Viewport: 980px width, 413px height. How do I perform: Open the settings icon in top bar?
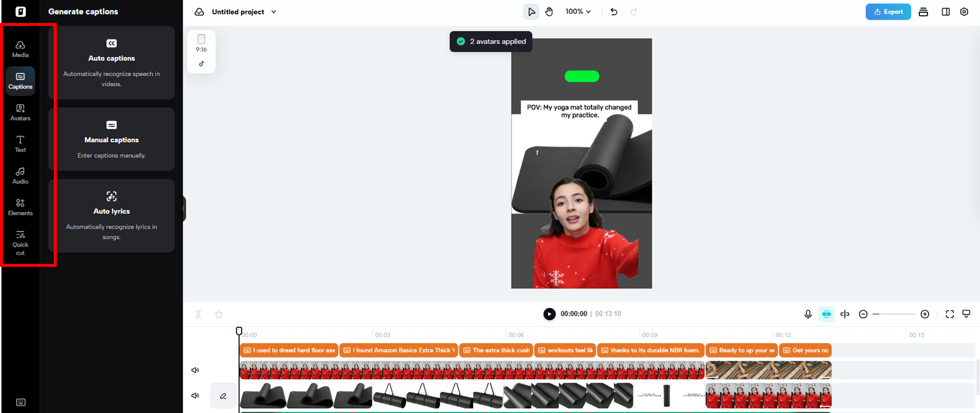coord(964,12)
